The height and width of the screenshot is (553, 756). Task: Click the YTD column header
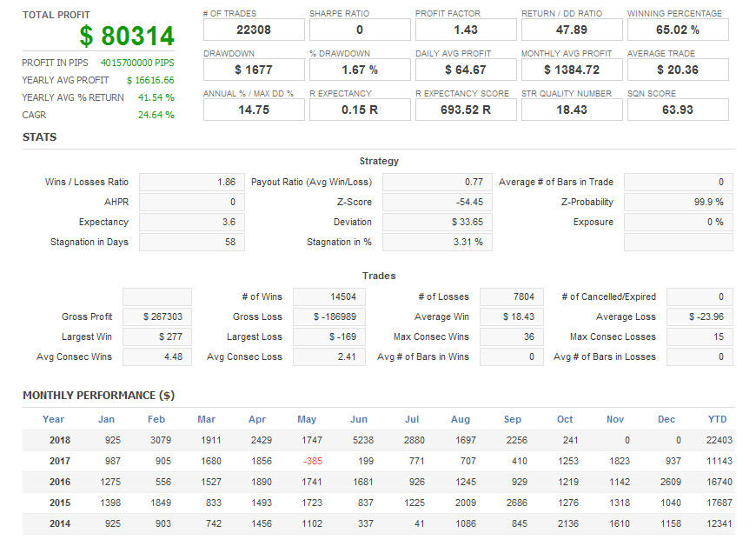click(x=717, y=419)
